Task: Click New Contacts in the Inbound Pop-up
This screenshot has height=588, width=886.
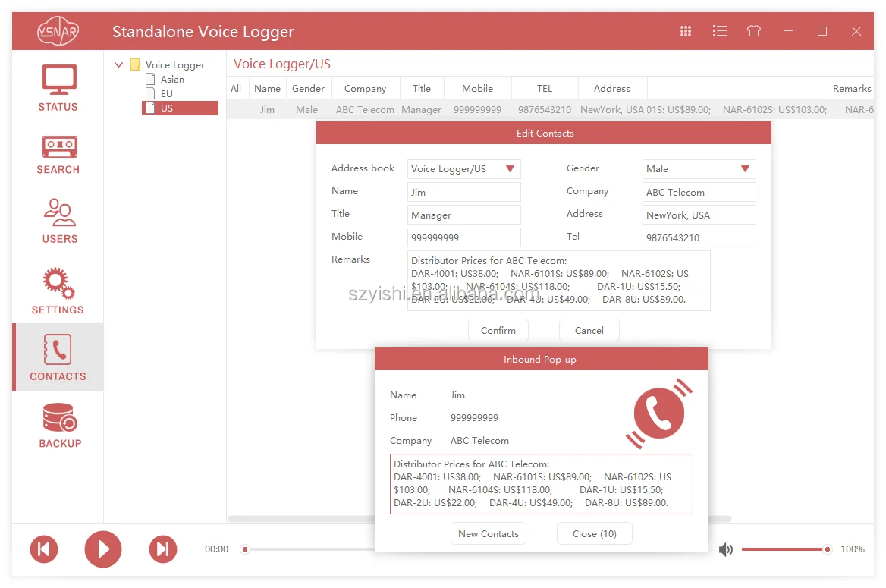Action: [x=488, y=533]
